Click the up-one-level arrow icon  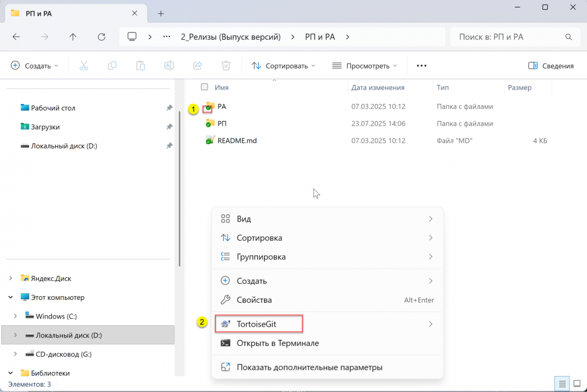pos(73,36)
